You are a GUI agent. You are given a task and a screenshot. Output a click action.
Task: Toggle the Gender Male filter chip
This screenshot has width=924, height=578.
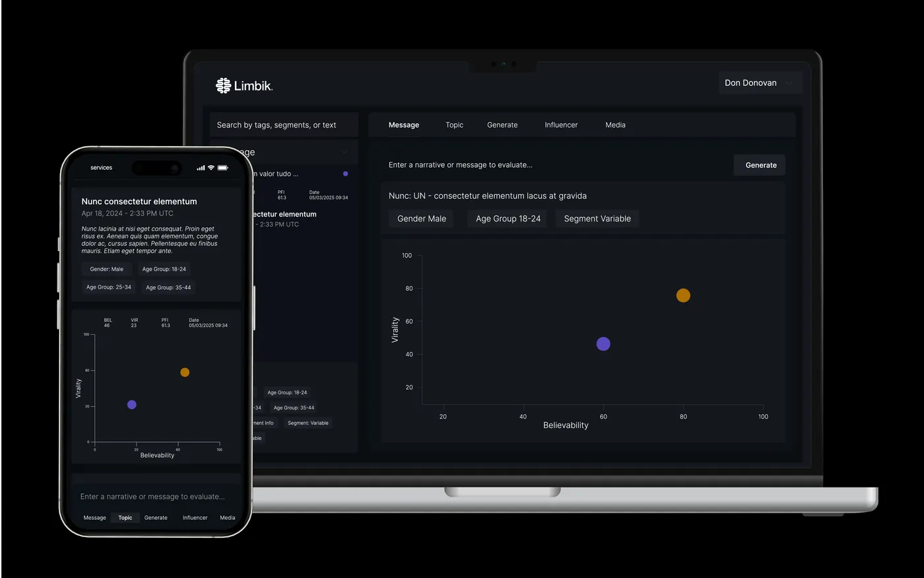click(421, 219)
